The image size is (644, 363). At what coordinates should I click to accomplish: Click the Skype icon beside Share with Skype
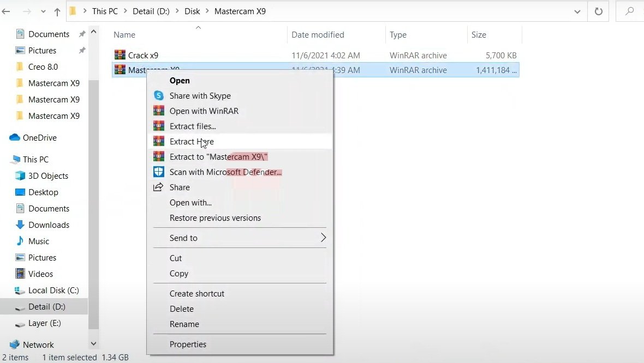pos(158,95)
